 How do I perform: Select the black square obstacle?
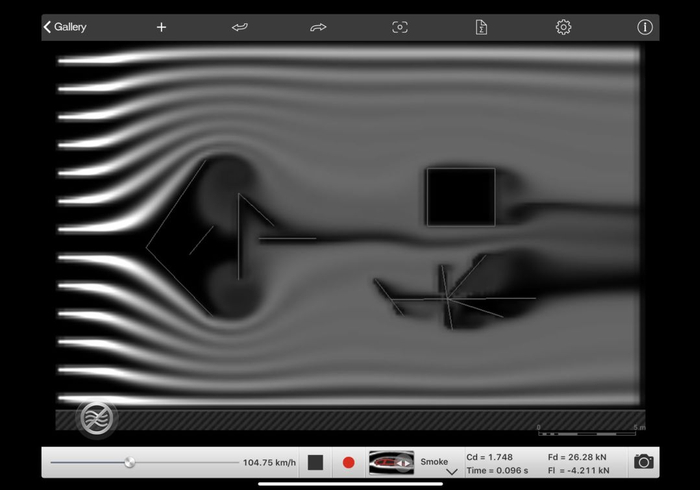(x=460, y=196)
